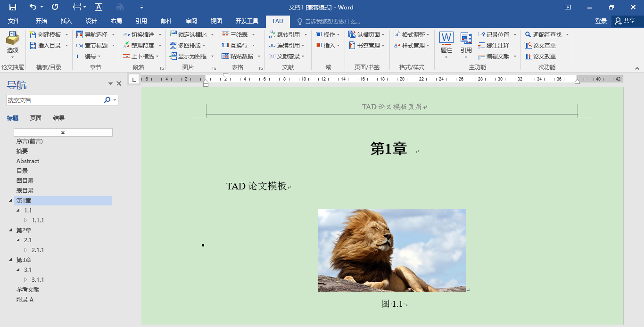644x327 pixels.
Task: Select the lion image in the document
Action: 392,250
